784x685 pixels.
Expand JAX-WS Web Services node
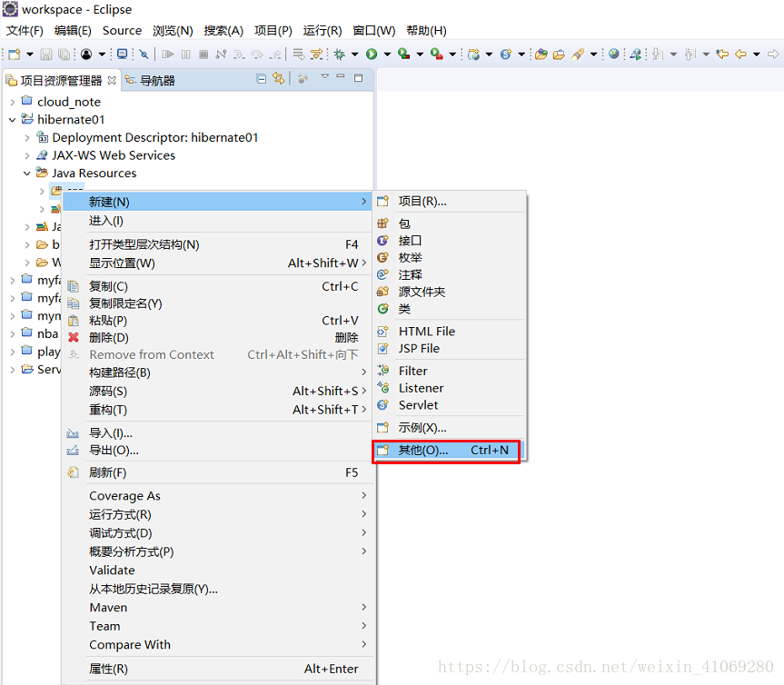(27, 156)
